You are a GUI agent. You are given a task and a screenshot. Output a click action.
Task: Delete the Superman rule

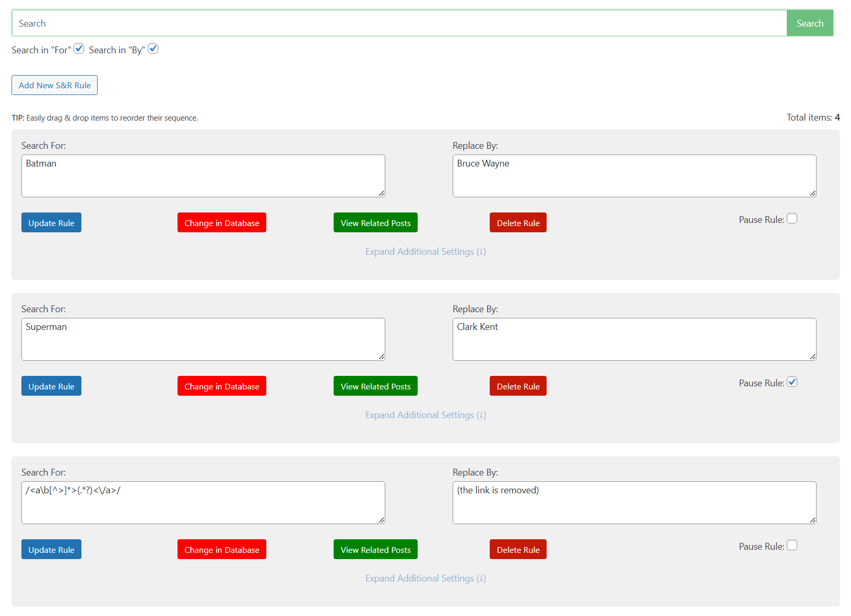pyautogui.click(x=518, y=386)
